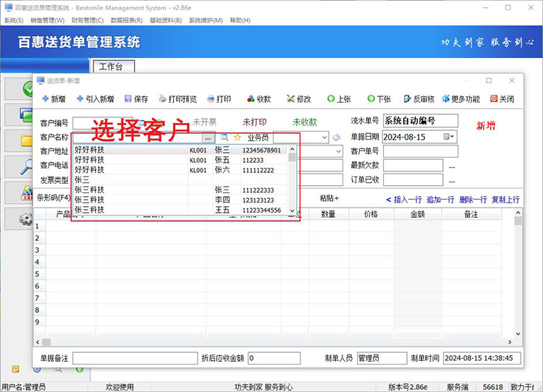Expand the 业务员 dropdown
Screen dimensions: 543x392
coord(324,137)
